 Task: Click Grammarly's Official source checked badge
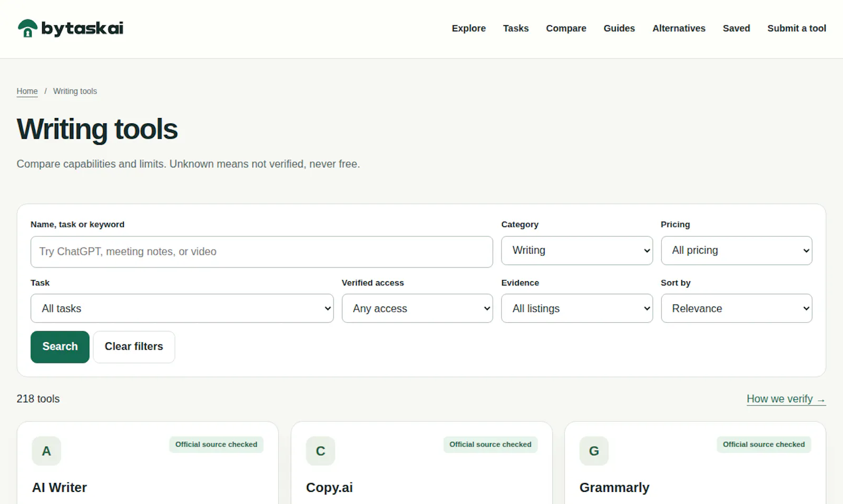point(763,444)
